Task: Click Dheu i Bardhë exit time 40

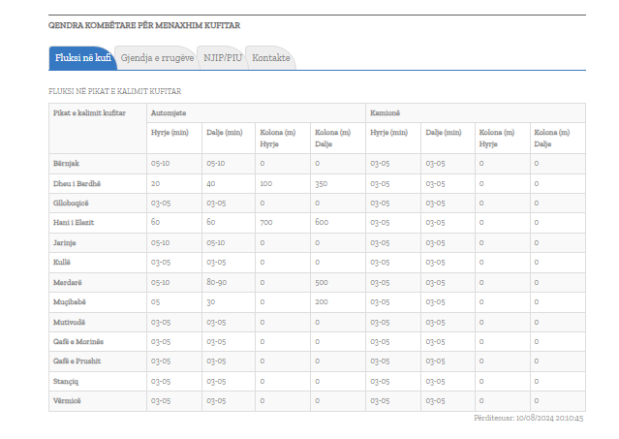Action: pyautogui.click(x=211, y=184)
